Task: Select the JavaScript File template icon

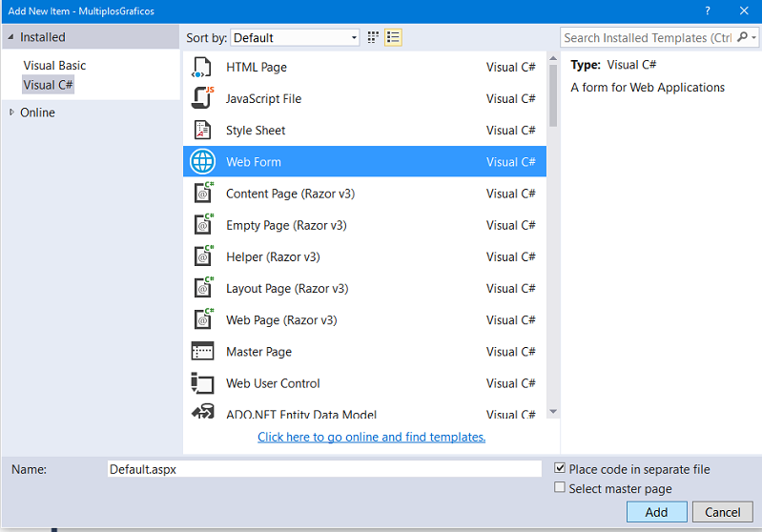Action: (x=202, y=98)
